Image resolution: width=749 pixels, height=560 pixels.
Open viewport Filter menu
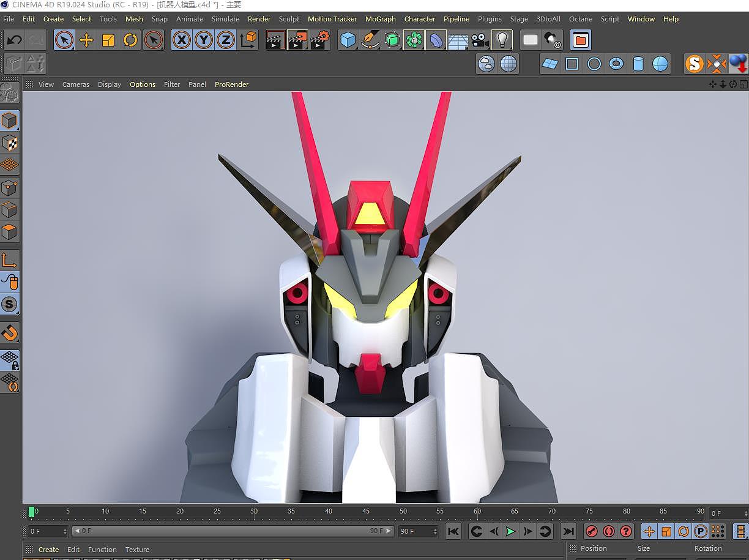click(x=172, y=84)
